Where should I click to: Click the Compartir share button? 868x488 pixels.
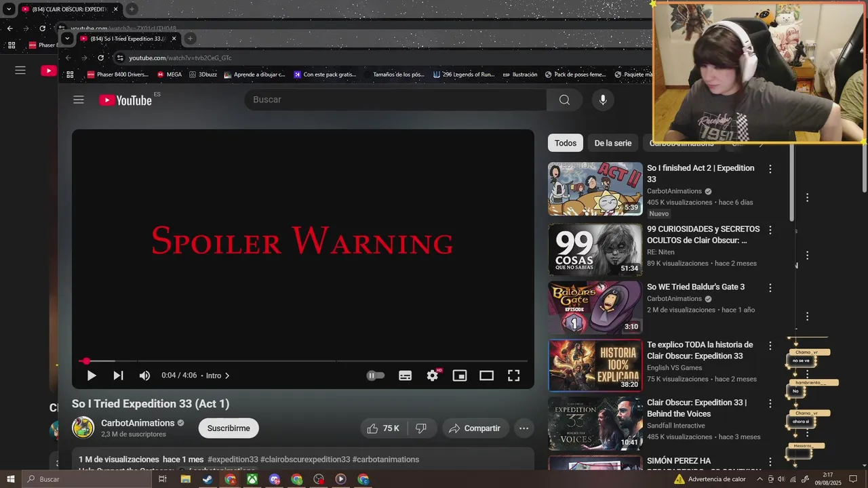pyautogui.click(x=474, y=428)
